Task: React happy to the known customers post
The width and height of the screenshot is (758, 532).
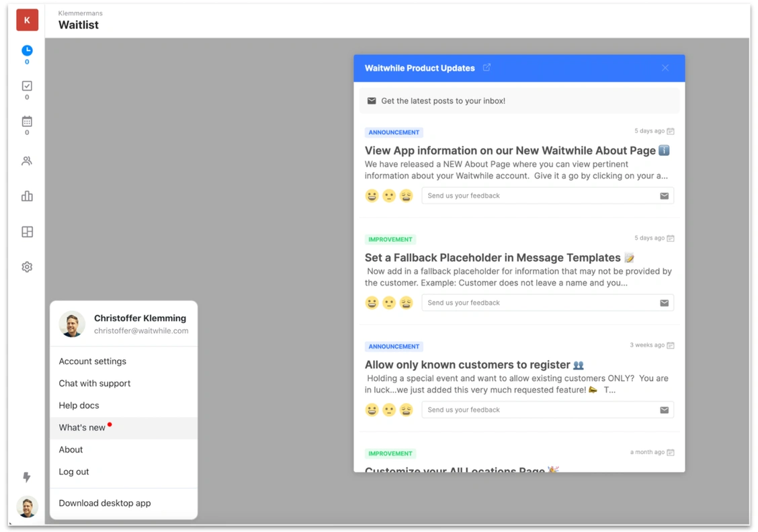Action: pos(372,410)
